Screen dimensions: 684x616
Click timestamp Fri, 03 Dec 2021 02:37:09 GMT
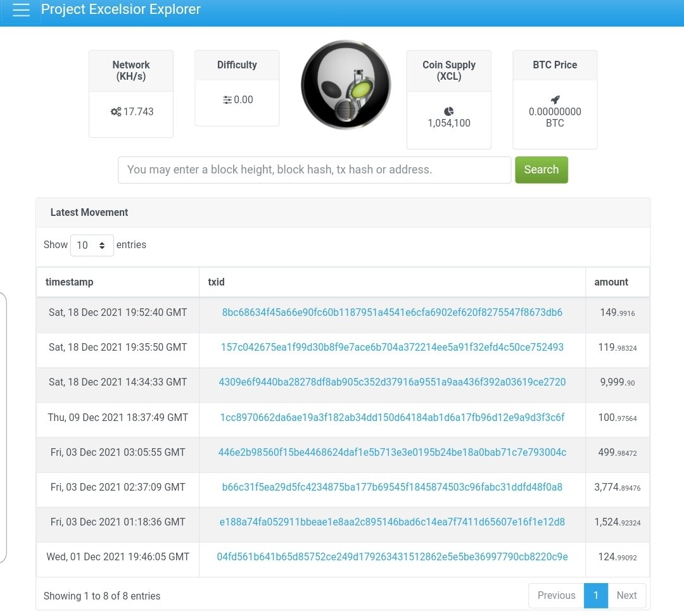tap(118, 487)
